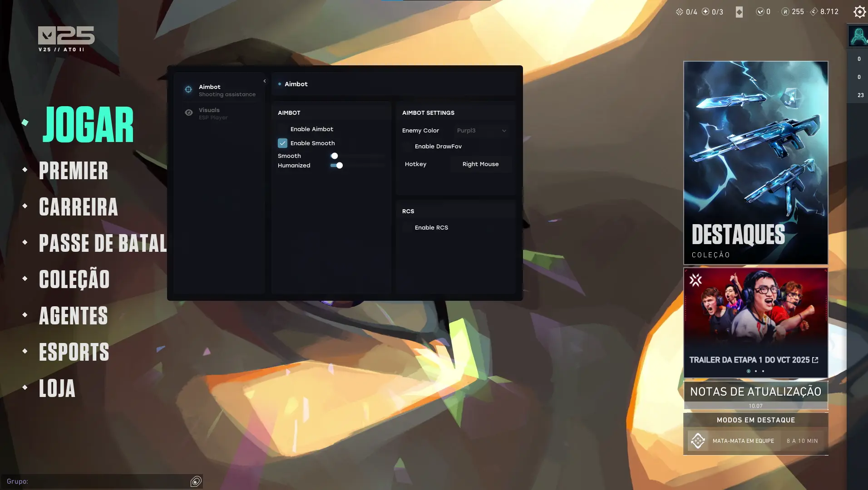The image size is (868, 490).
Task: Open the teal player avatar icon
Action: click(858, 36)
